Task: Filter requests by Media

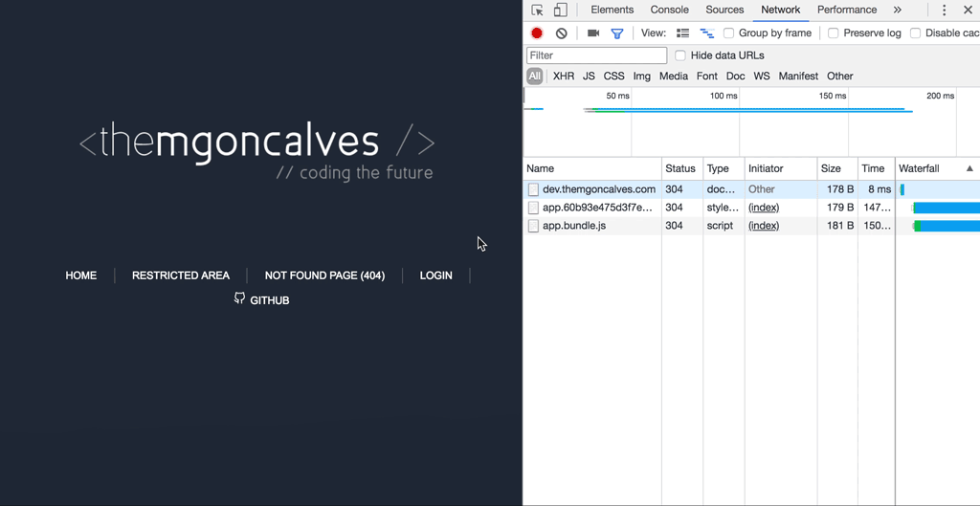Action: [674, 77]
